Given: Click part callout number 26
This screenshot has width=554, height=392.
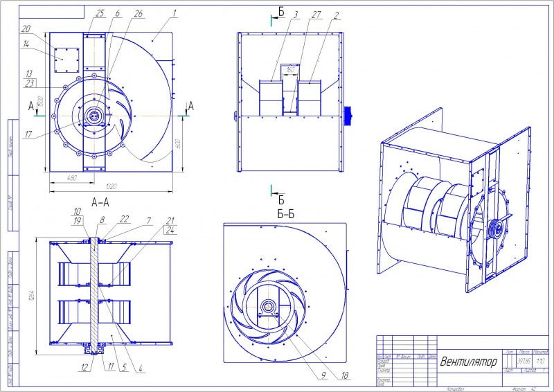Looking at the screenshot, I should 138,13.
